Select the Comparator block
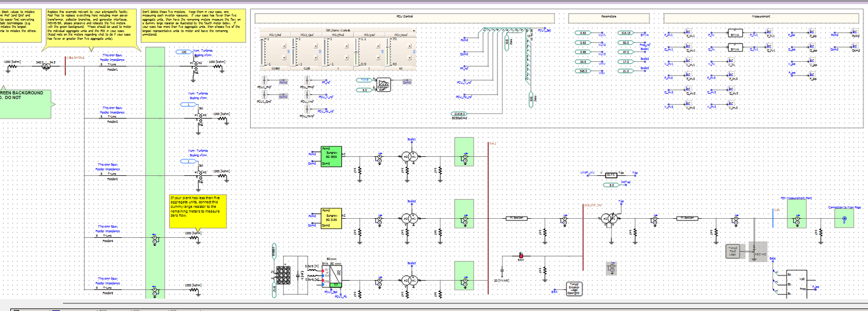The image size is (868, 311). click(384, 85)
